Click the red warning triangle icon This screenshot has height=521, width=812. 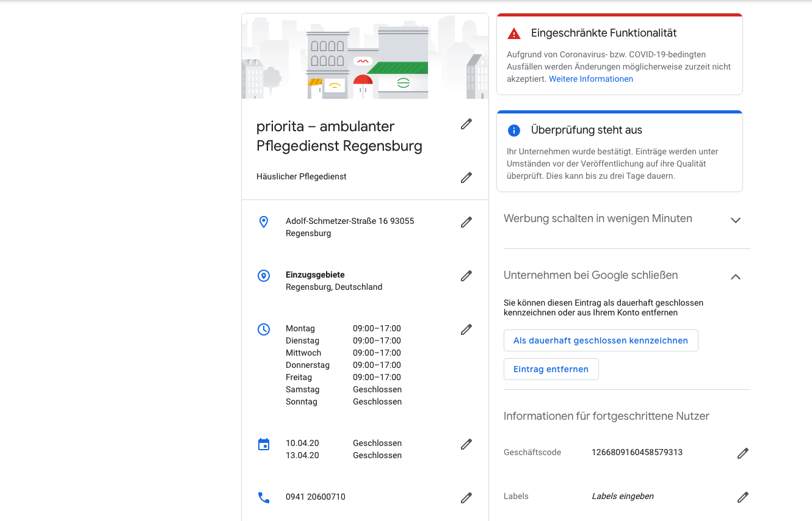pyautogui.click(x=513, y=32)
